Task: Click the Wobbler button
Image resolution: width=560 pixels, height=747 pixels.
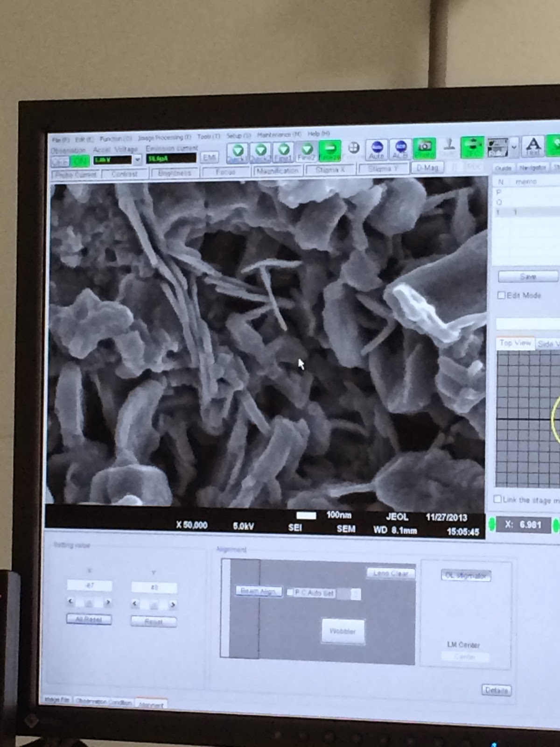Action: pos(343,631)
